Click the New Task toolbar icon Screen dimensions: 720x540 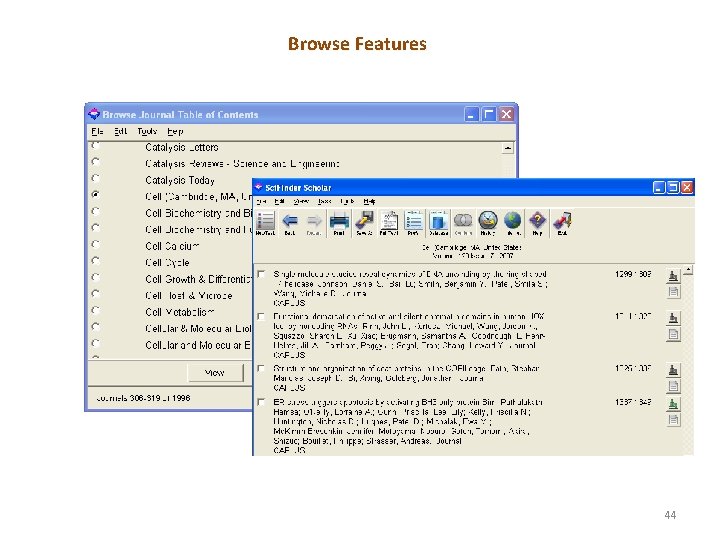tap(265, 223)
